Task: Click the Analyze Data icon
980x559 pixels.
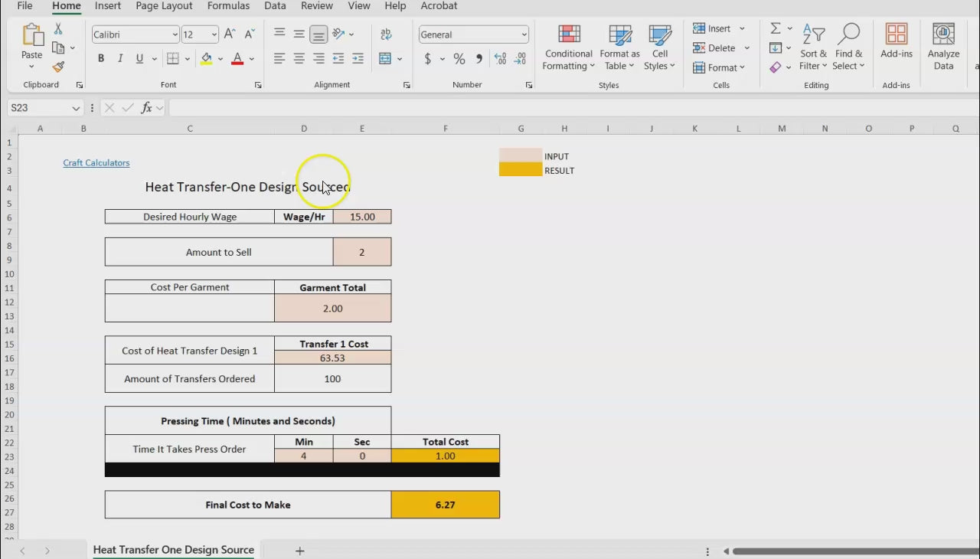Action: (943, 47)
